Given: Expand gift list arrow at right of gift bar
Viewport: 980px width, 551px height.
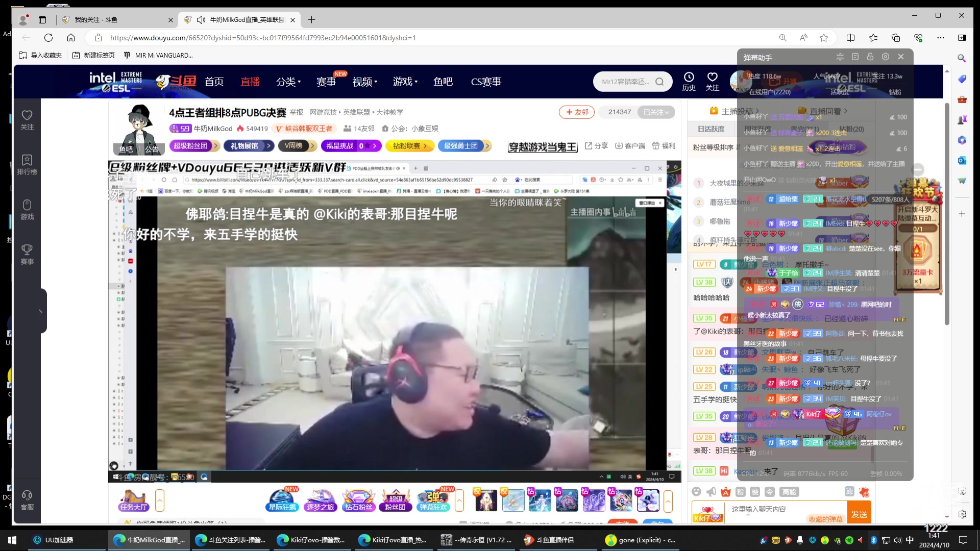Looking at the screenshot, I should 668,500.
